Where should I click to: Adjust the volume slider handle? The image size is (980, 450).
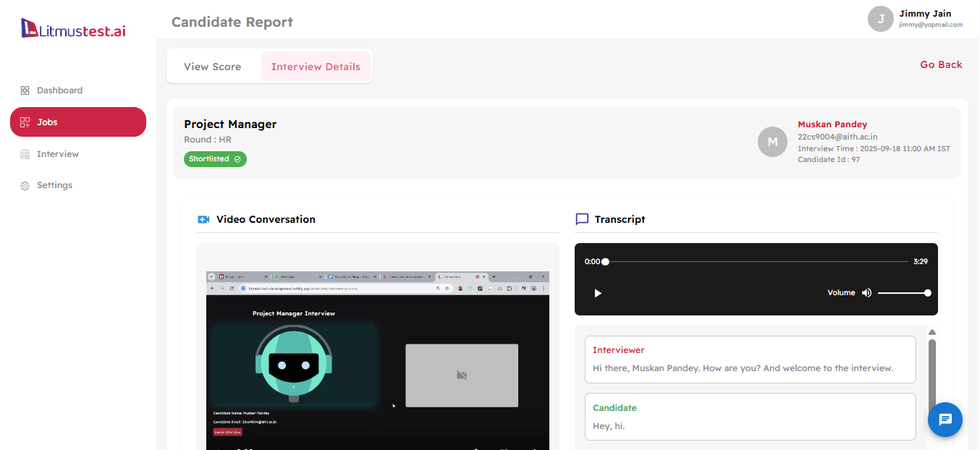coord(927,292)
